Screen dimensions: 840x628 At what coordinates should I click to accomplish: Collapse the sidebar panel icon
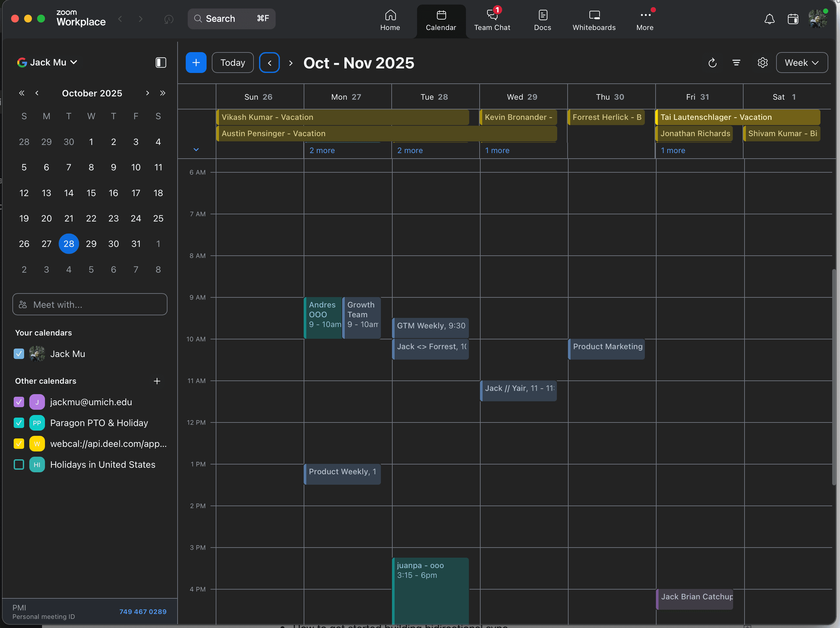pos(161,63)
